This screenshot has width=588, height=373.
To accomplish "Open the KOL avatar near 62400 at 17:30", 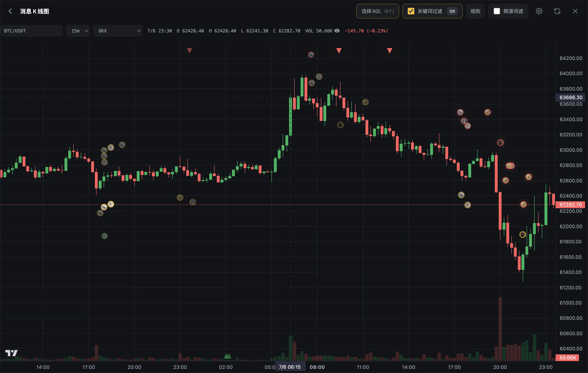I will [x=461, y=195].
